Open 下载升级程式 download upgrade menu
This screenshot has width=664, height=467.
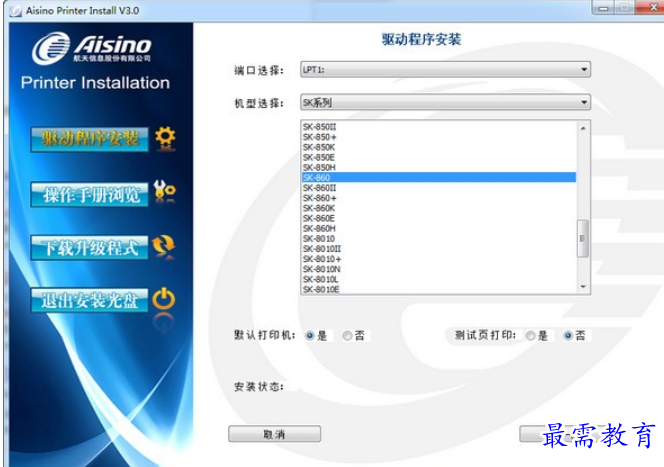[89, 248]
